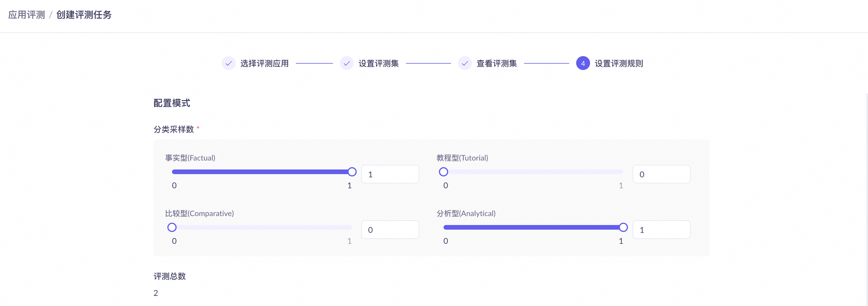Click the 教程型(Tutorial) slider handle
The image size is (868, 306).
point(444,172)
